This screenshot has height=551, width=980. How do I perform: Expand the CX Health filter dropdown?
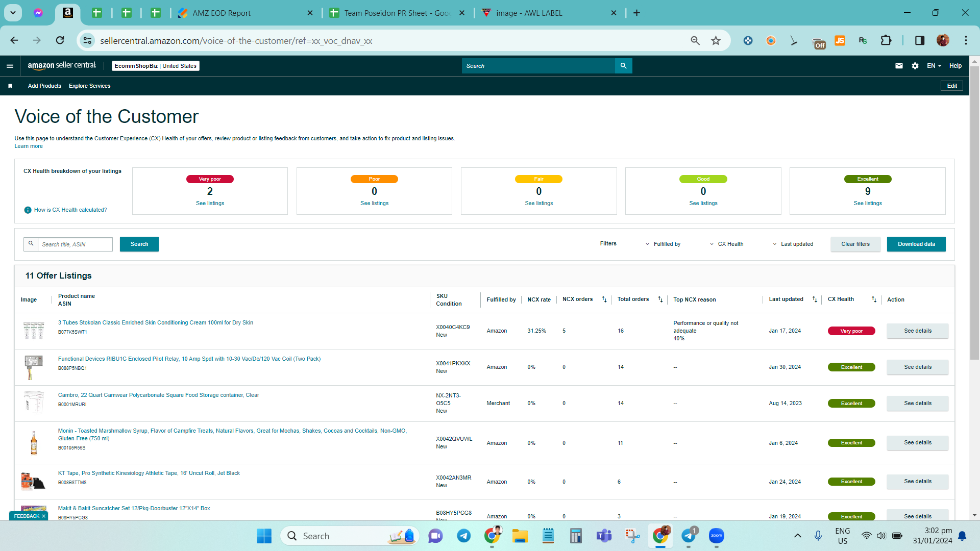pyautogui.click(x=726, y=244)
